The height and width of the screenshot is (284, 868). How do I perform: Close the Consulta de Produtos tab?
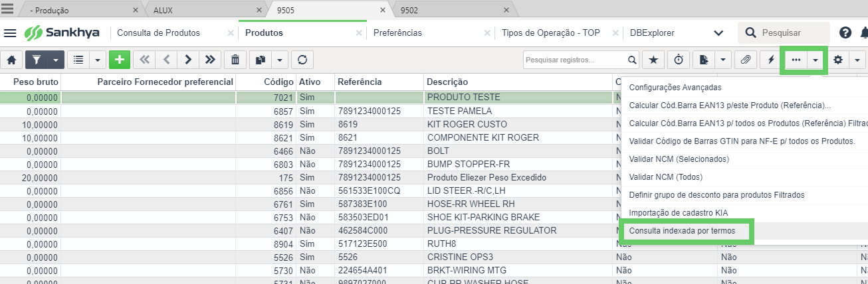pyautogui.click(x=230, y=33)
